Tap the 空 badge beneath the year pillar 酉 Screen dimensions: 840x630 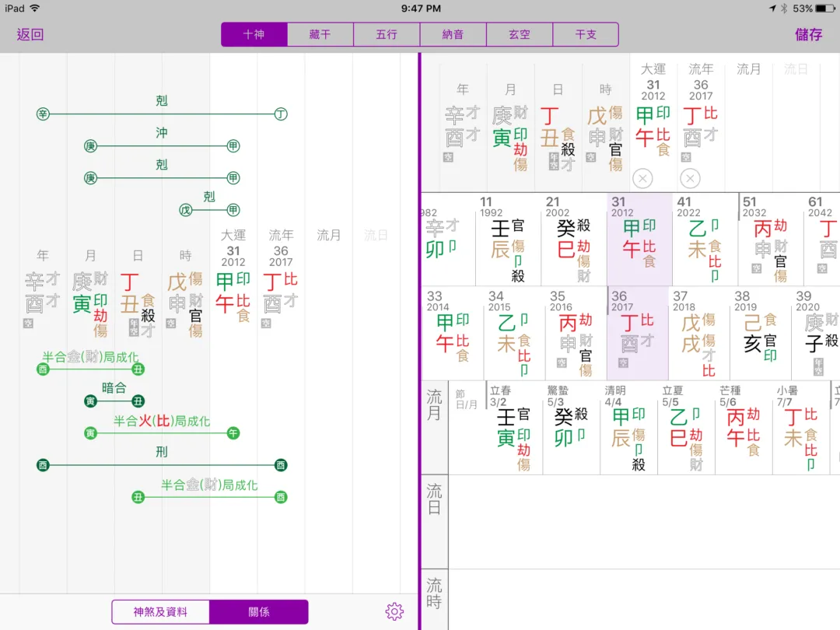click(x=30, y=322)
